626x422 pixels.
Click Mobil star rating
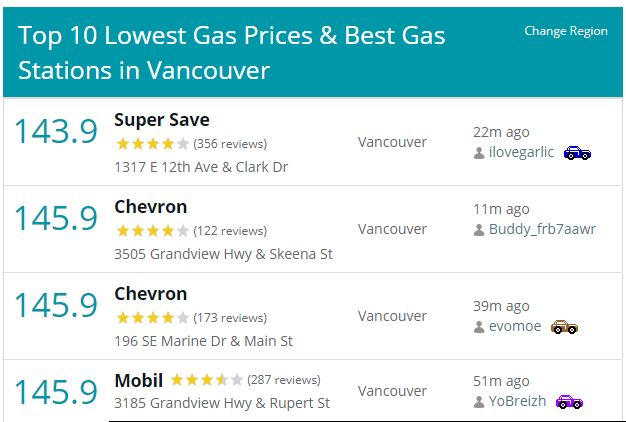pos(206,381)
